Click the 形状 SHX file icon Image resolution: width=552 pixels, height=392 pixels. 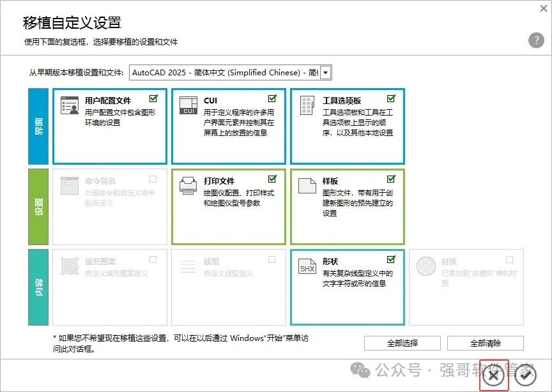click(307, 268)
